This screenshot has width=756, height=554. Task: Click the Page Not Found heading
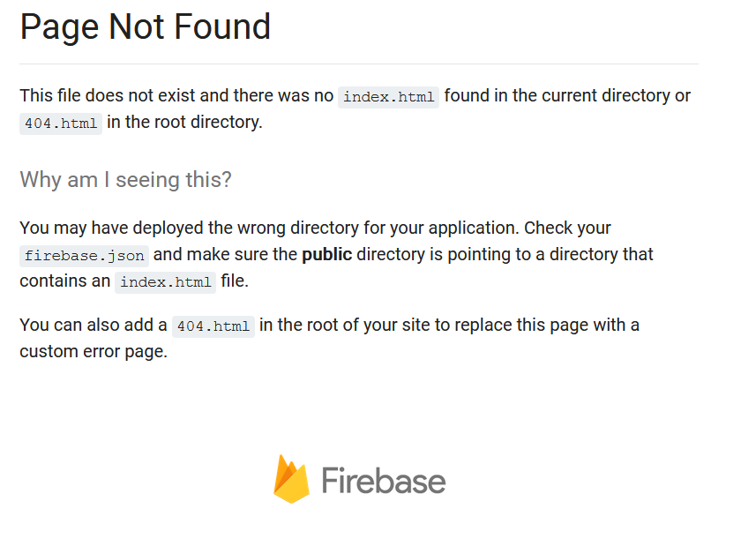pyautogui.click(x=146, y=26)
